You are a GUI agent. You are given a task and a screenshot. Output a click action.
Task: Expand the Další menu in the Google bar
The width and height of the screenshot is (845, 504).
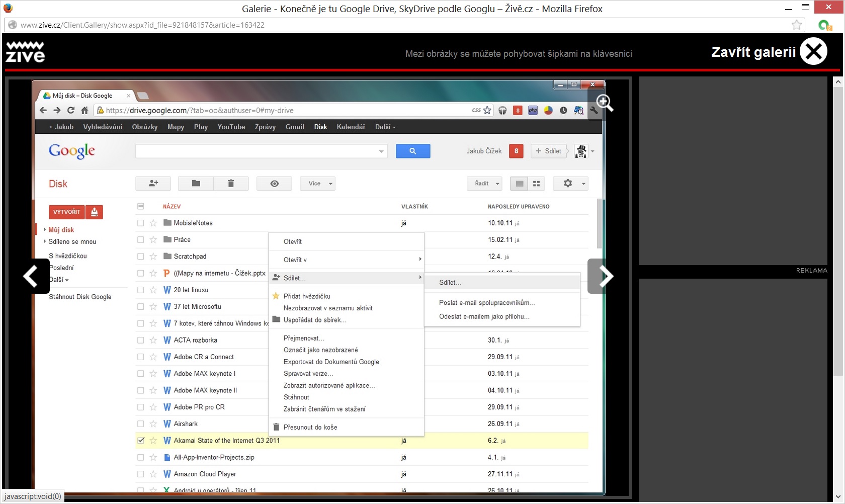pos(385,127)
